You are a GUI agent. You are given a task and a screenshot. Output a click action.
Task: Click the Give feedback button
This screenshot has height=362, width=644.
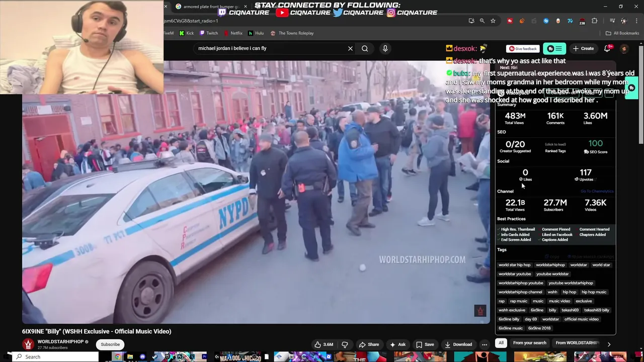pyautogui.click(x=523, y=49)
